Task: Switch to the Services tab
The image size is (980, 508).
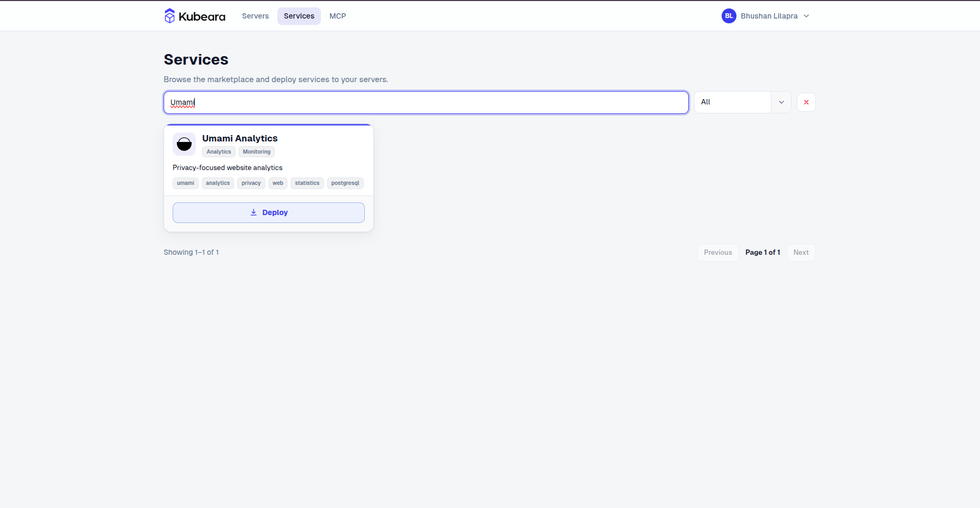Action: click(299, 16)
